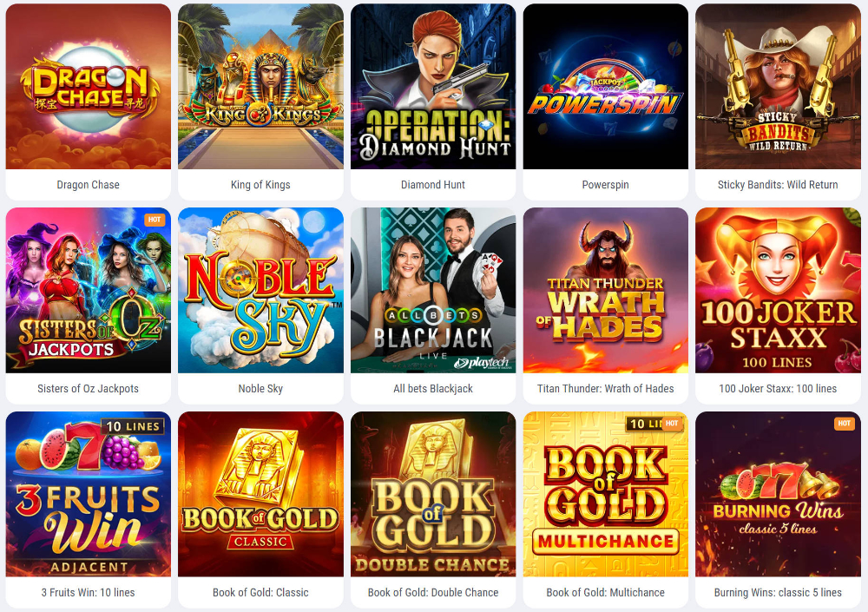Open Titan Thunder Wrath of Hades artwork

pos(606,290)
